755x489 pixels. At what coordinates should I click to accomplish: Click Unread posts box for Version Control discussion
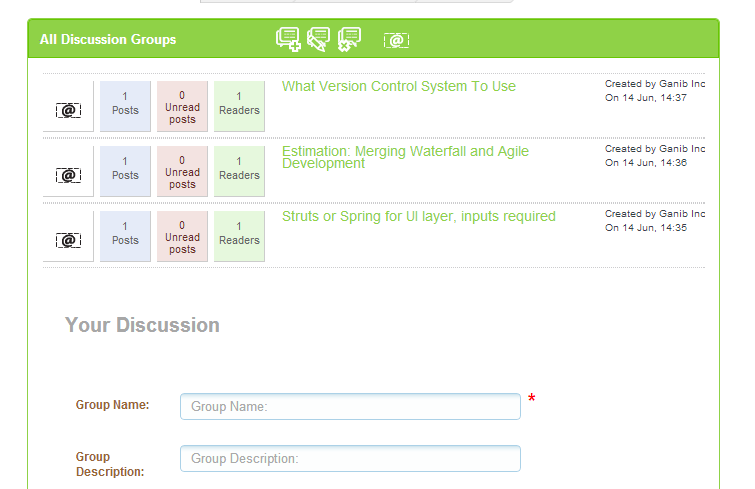[182, 104]
